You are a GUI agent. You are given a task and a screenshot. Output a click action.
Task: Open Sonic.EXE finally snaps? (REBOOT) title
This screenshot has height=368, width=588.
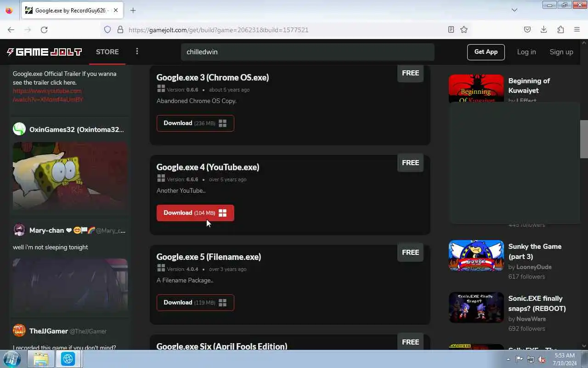pos(537,303)
